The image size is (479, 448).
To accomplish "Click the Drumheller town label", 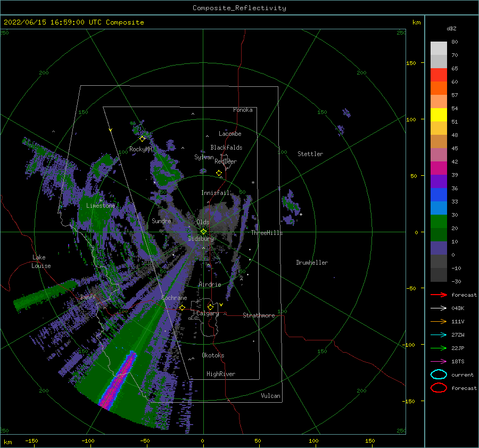I will tap(312, 263).
